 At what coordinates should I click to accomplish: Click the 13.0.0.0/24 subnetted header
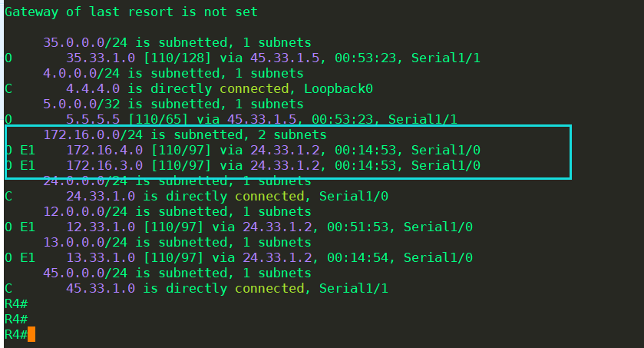177,243
